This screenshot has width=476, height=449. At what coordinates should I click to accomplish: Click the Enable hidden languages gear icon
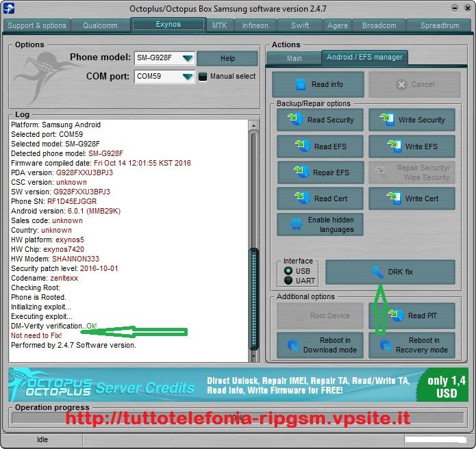click(x=297, y=224)
